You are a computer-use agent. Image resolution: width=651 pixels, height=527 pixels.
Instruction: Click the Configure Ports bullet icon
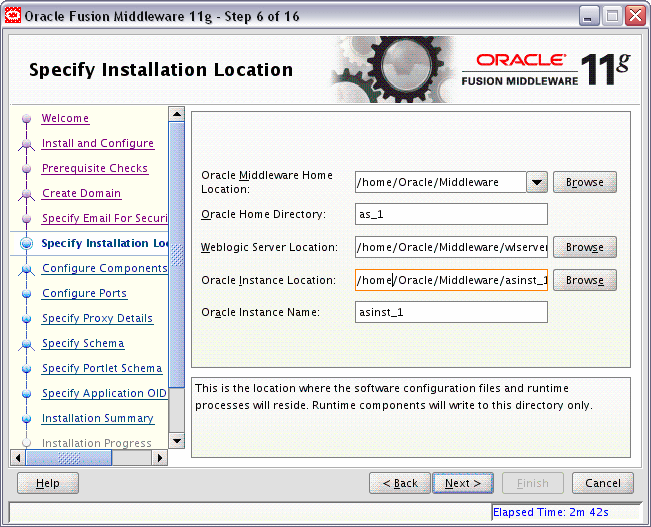[x=27, y=294]
